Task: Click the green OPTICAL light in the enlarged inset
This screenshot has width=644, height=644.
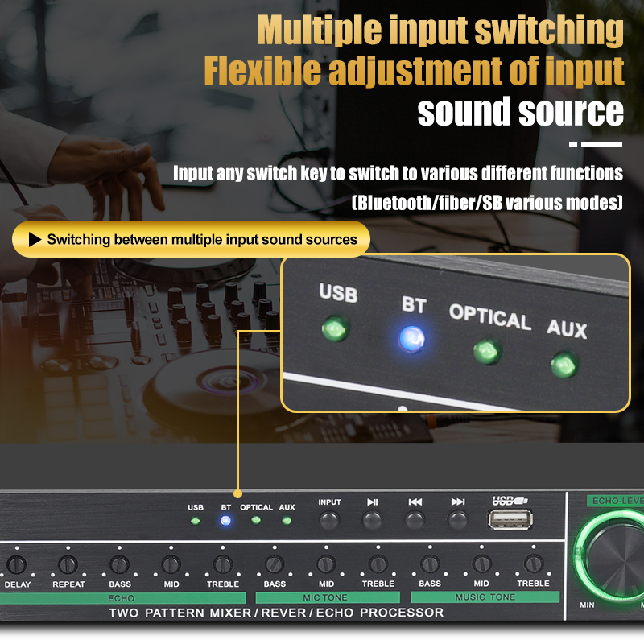Action: point(487,352)
